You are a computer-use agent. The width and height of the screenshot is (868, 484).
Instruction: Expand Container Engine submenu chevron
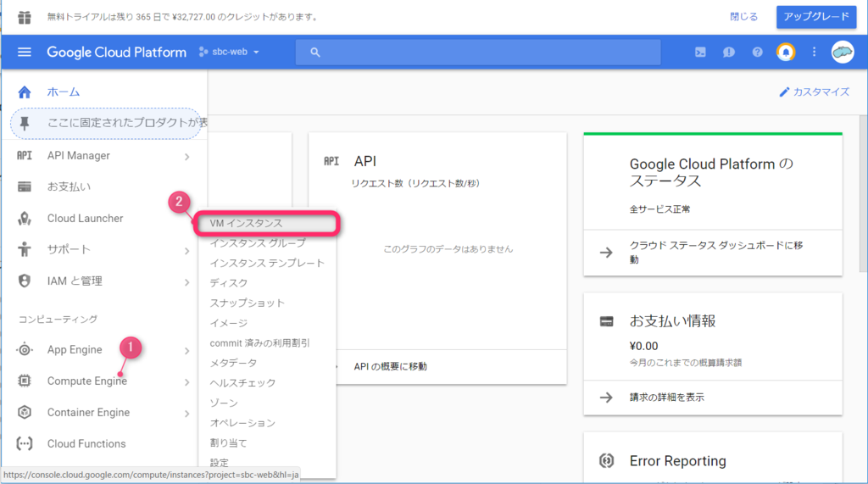pos(187,414)
